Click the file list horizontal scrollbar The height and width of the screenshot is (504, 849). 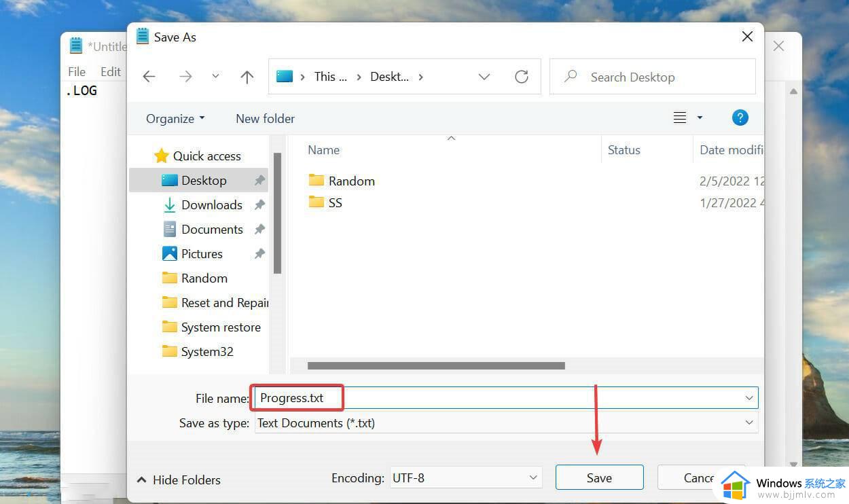pyautogui.click(x=436, y=365)
